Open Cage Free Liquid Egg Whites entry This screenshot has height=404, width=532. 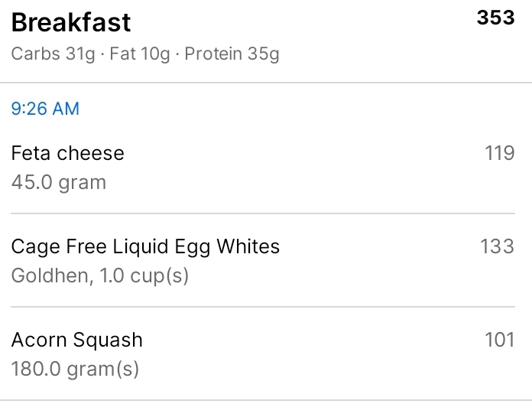(x=145, y=246)
